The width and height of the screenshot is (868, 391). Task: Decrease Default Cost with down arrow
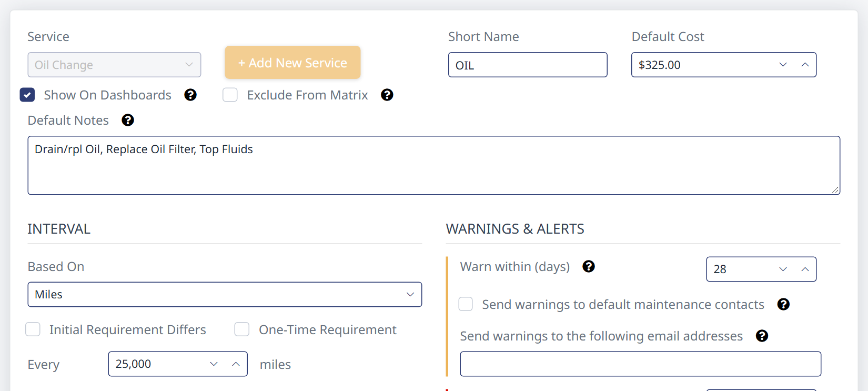click(783, 65)
